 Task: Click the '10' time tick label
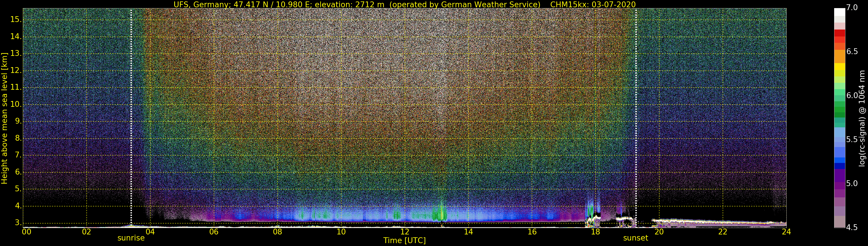pyautogui.click(x=341, y=232)
